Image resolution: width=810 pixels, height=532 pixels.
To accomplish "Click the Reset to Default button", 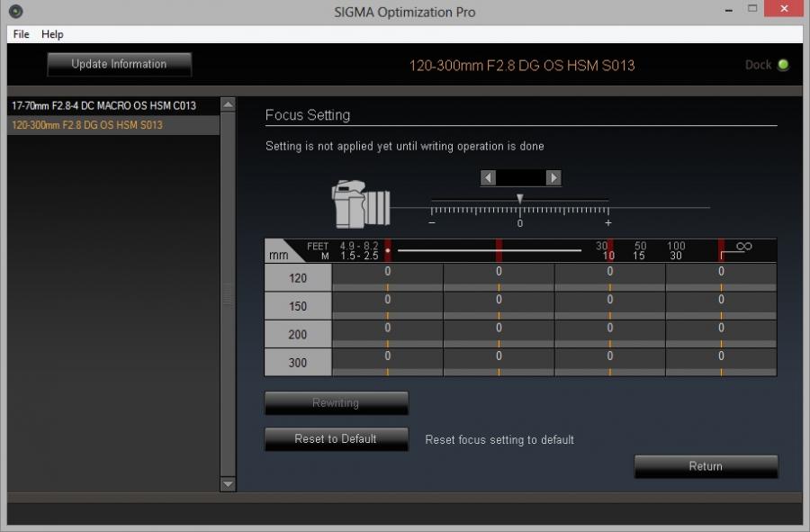I will (336, 439).
